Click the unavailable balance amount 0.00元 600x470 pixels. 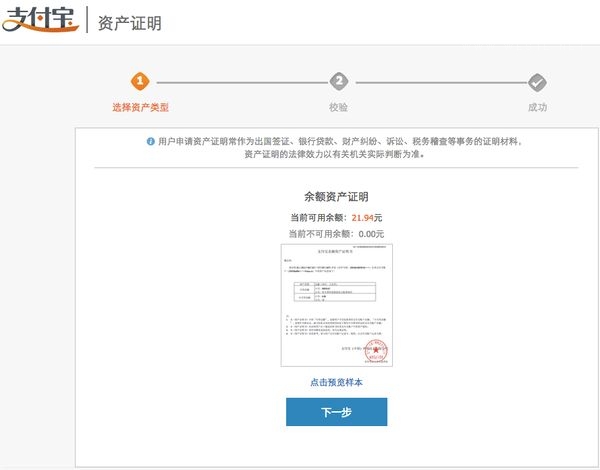tap(364, 233)
